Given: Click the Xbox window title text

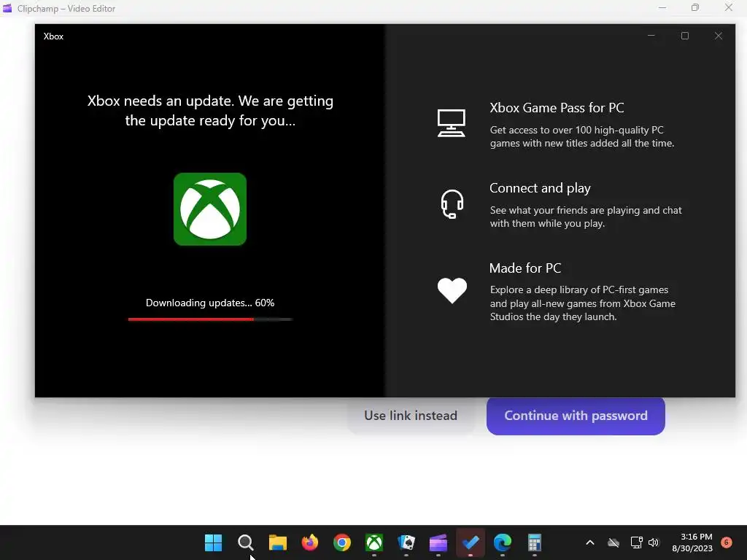Looking at the screenshot, I should pyautogui.click(x=53, y=36).
